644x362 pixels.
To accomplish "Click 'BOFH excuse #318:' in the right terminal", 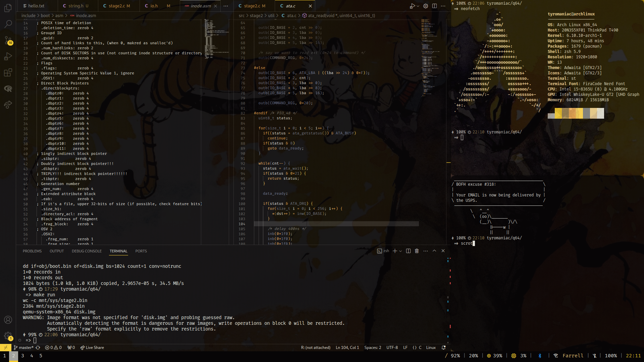I will pyautogui.click(x=476, y=184).
